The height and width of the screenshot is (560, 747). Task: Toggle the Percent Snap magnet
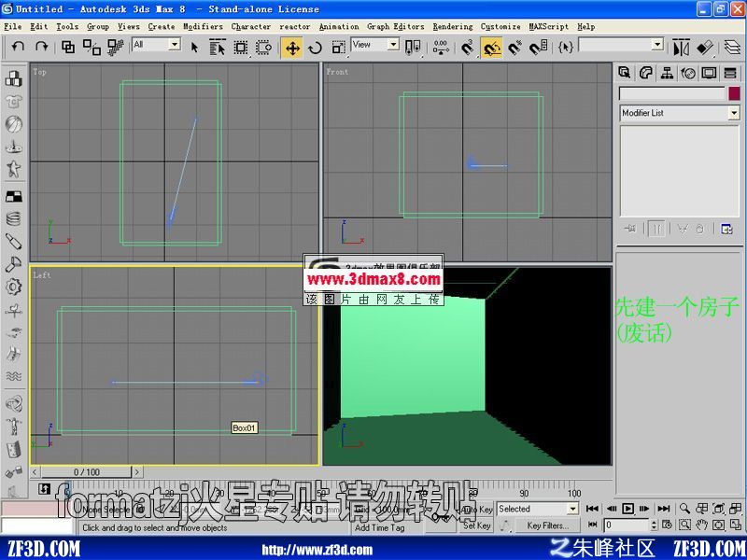[x=514, y=48]
